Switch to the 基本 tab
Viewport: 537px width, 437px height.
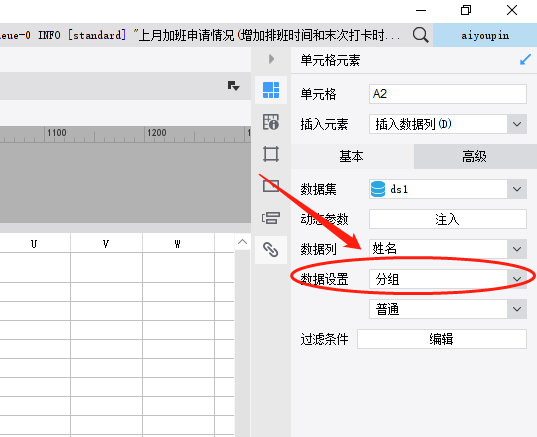pos(352,156)
